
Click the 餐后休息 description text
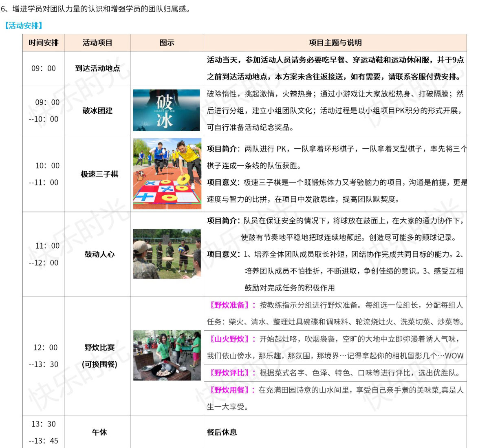tap(222, 432)
